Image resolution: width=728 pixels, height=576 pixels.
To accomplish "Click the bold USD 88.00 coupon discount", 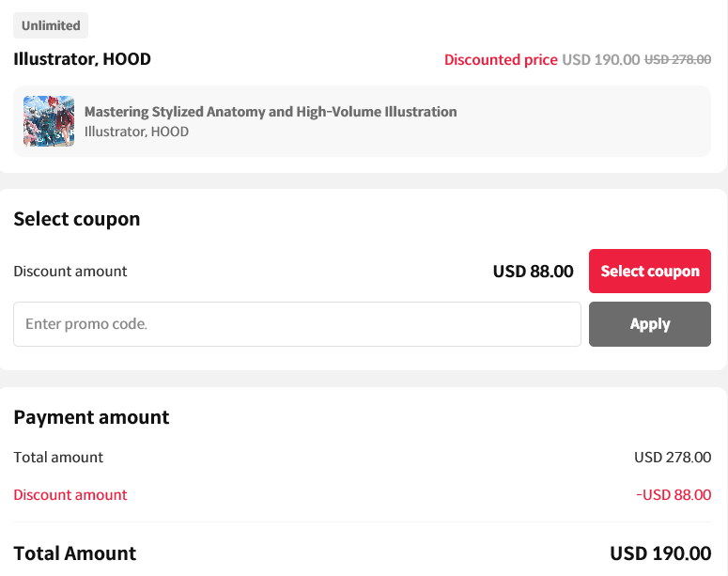I will [533, 272].
